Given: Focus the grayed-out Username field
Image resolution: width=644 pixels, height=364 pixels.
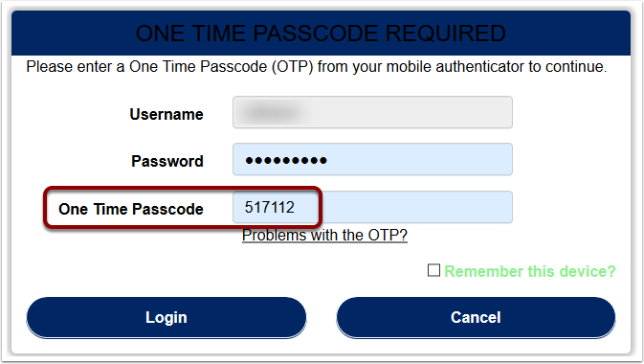Looking at the screenshot, I should pos(372,112).
